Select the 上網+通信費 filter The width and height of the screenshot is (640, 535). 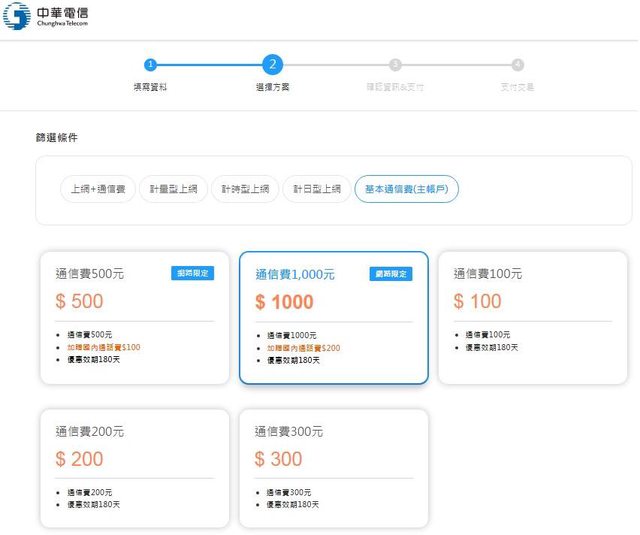[98, 189]
